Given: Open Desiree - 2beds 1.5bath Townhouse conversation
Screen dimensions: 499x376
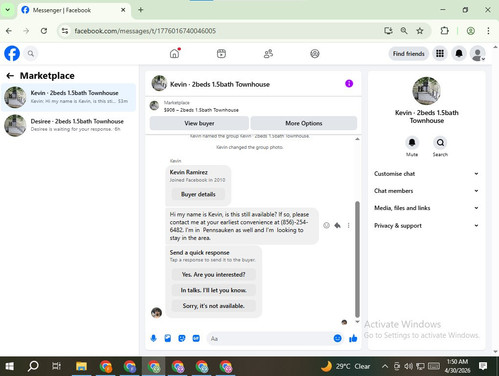Looking at the screenshot, I should (x=69, y=125).
